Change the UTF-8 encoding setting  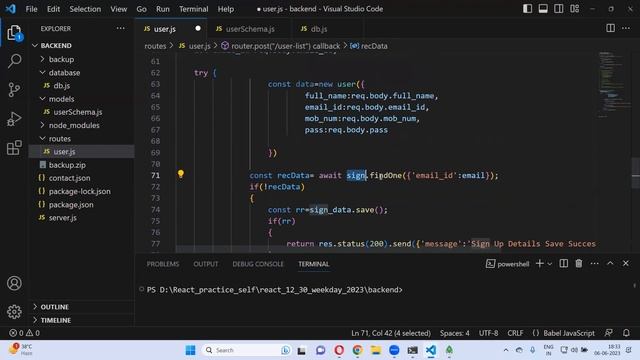(488, 333)
